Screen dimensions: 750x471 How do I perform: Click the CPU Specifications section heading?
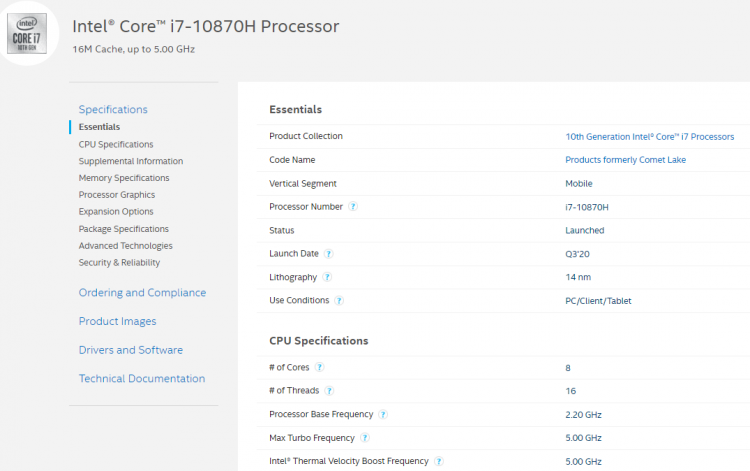319,340
